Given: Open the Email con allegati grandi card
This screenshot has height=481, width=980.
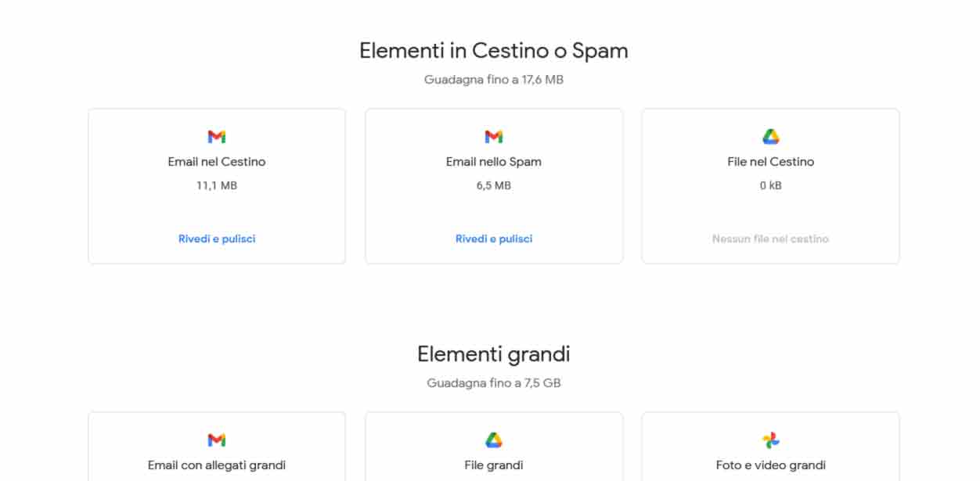Looking at the screenshot, I should tap(217, 447).
